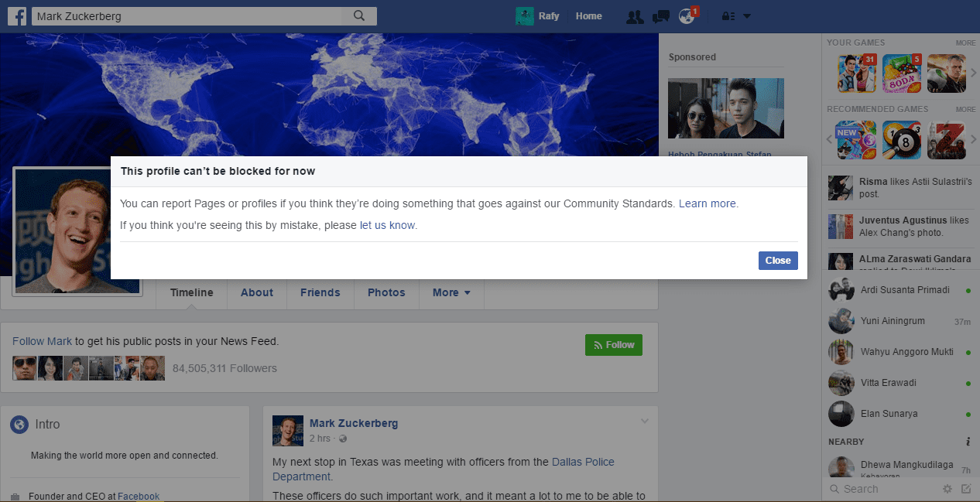
Task: Open the friend requests icon
Action: coord(636,16)
